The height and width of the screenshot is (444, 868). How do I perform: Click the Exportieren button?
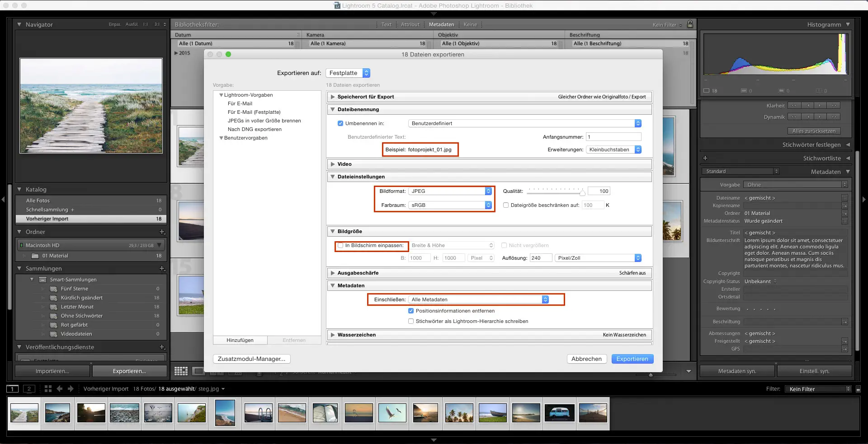pos(632,359)
